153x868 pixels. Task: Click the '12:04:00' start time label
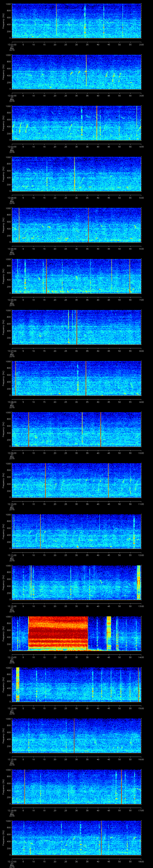pos(12,198)
